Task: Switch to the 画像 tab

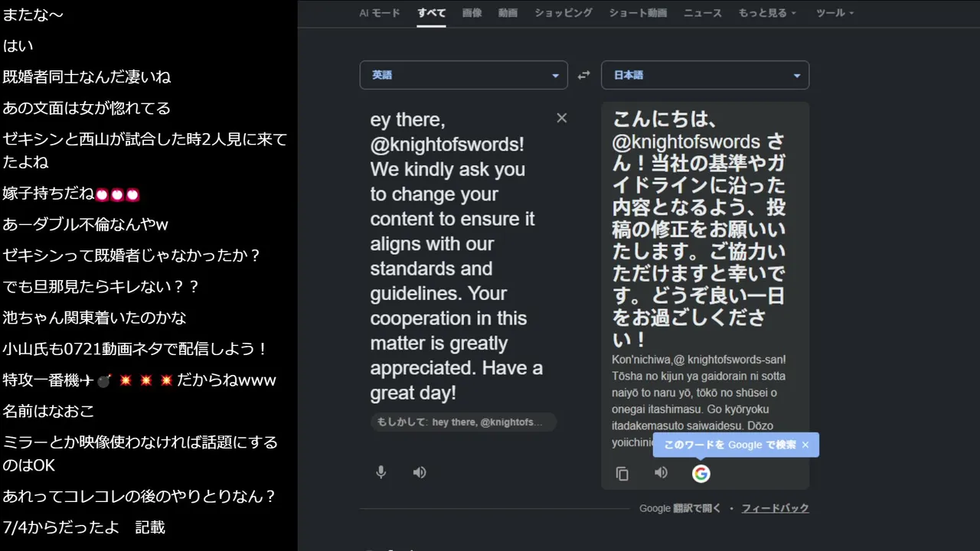Action: tap(472, 13)
